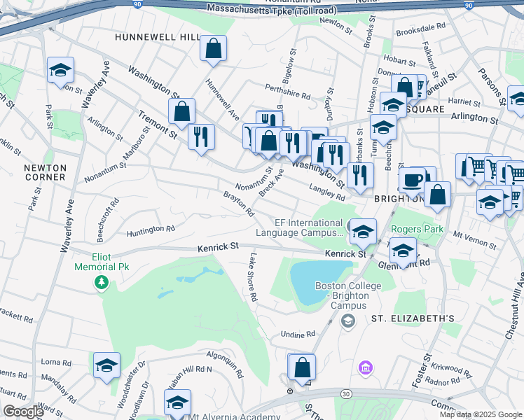Click the Foster St label
Viewport: 524px width, 420px height.
(x=422, y=371)
